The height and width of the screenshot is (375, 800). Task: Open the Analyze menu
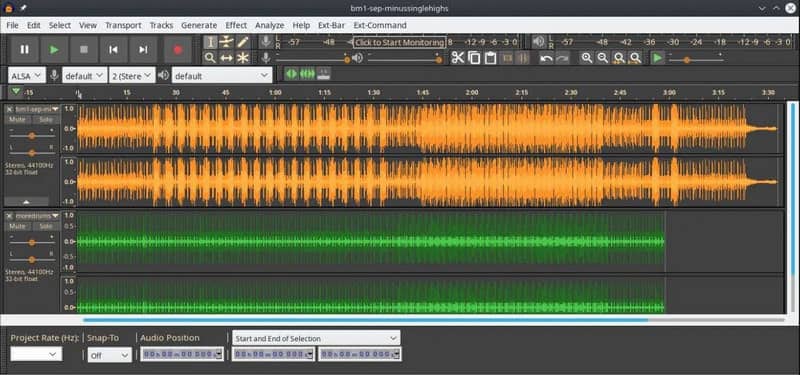tap(269, 25)
